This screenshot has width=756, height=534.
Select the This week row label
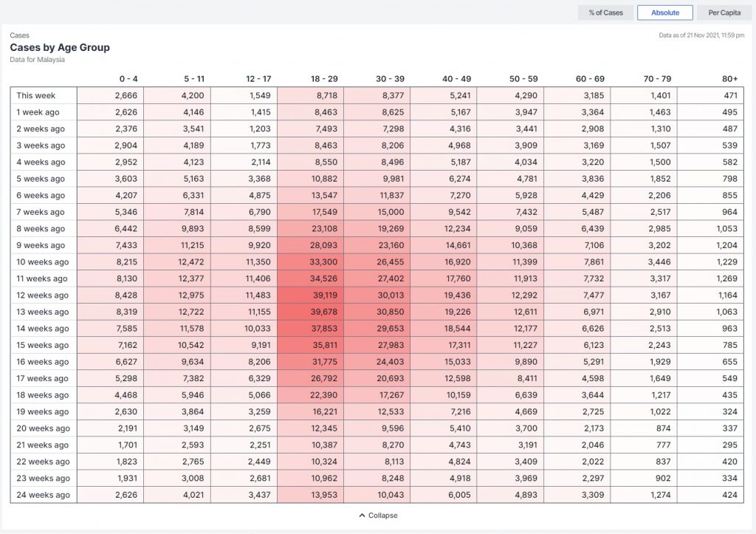pos(36,95)
